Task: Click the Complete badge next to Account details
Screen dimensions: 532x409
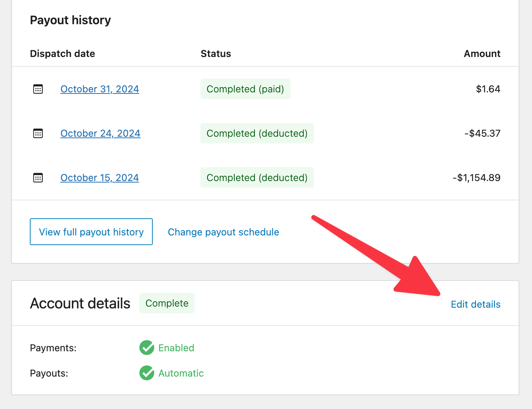Action: 167,303
